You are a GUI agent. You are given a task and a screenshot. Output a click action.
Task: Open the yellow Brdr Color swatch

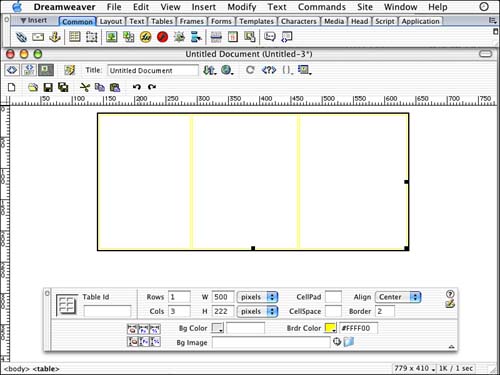331,328
